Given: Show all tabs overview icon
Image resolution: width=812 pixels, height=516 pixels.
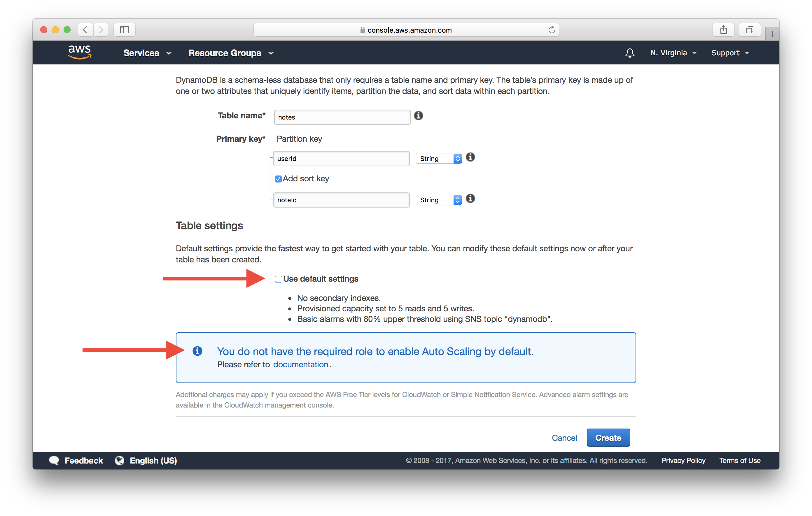Looking at the screenshot, I should [x=749, y=30].
